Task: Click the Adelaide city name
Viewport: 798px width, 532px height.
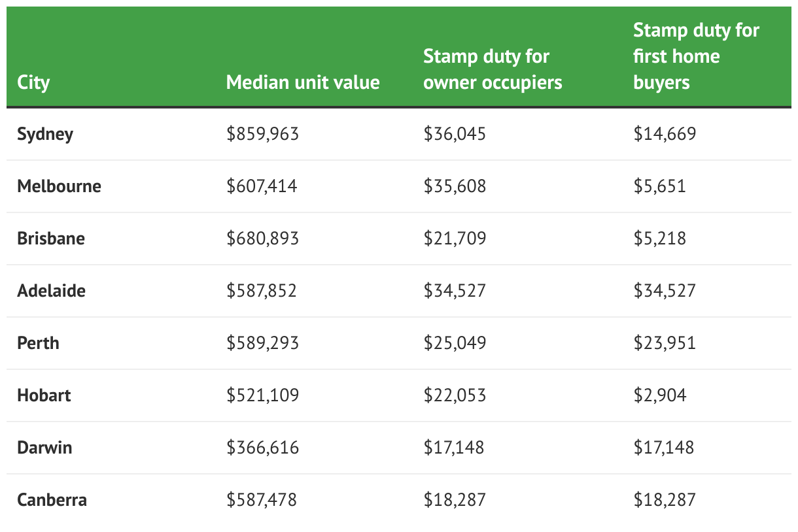Action: pyautogui.click(x=51, y=291)
